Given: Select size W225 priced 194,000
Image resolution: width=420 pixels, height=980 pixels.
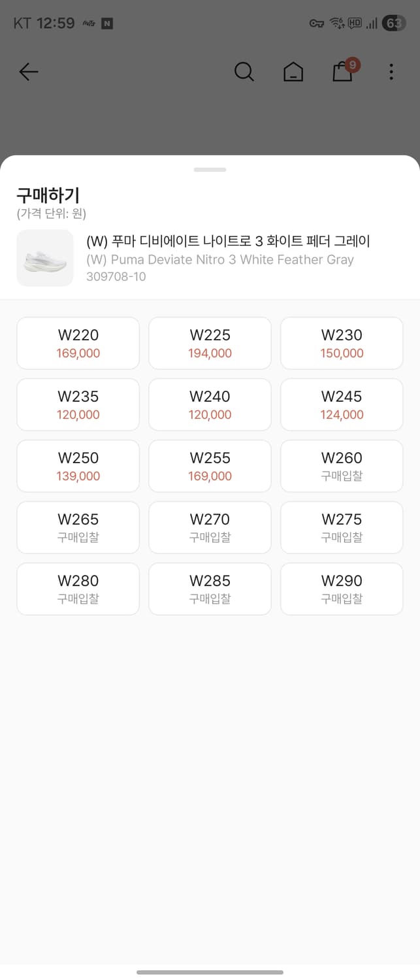Looking at the screenshot, I should pos(210,342).
